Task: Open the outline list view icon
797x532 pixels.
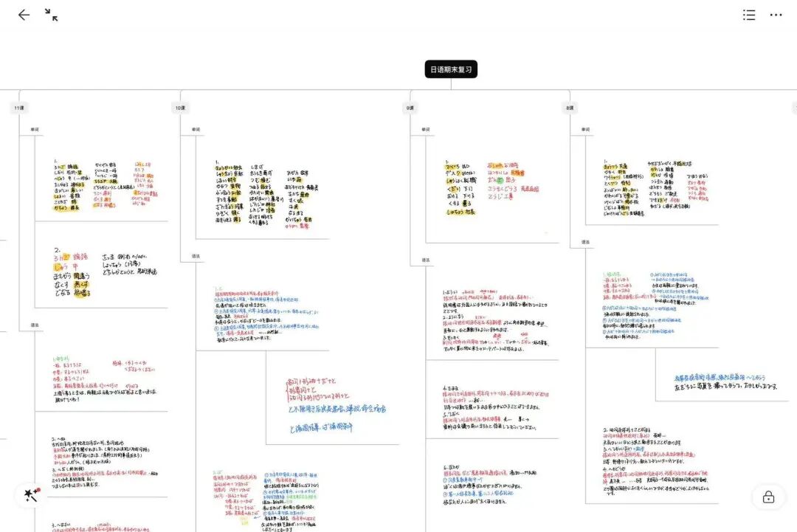Action: (749, 15)
